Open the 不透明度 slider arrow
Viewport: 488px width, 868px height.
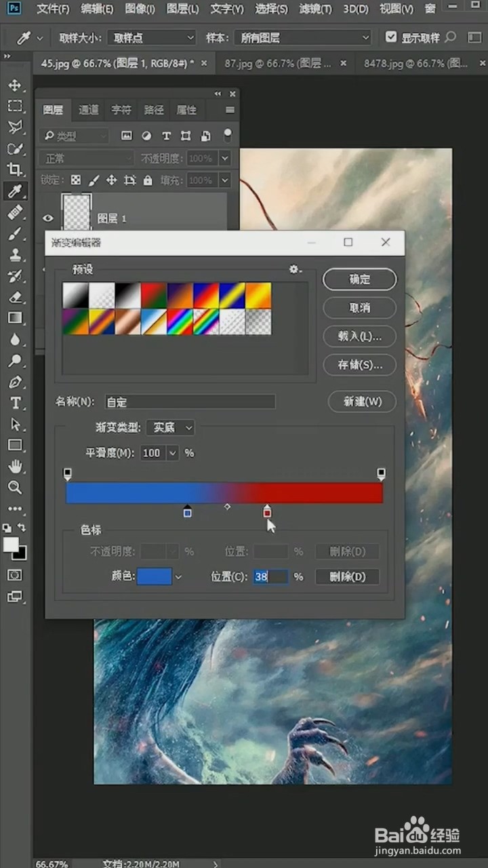tap(225, 159)
